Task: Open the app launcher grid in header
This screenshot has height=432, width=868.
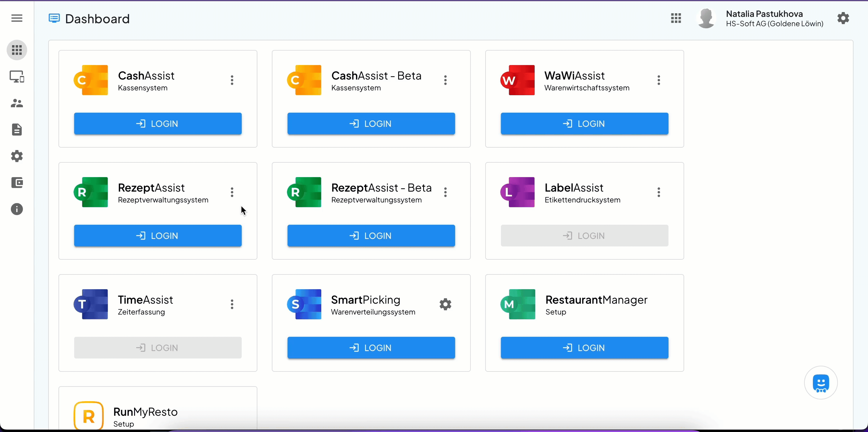Action: [676, 18]
